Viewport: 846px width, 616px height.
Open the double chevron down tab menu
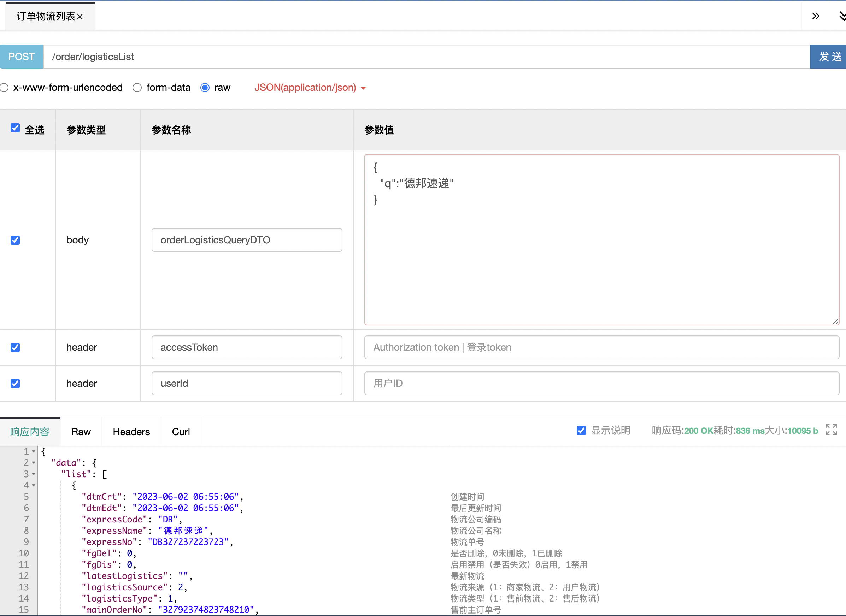coord(842,16)
